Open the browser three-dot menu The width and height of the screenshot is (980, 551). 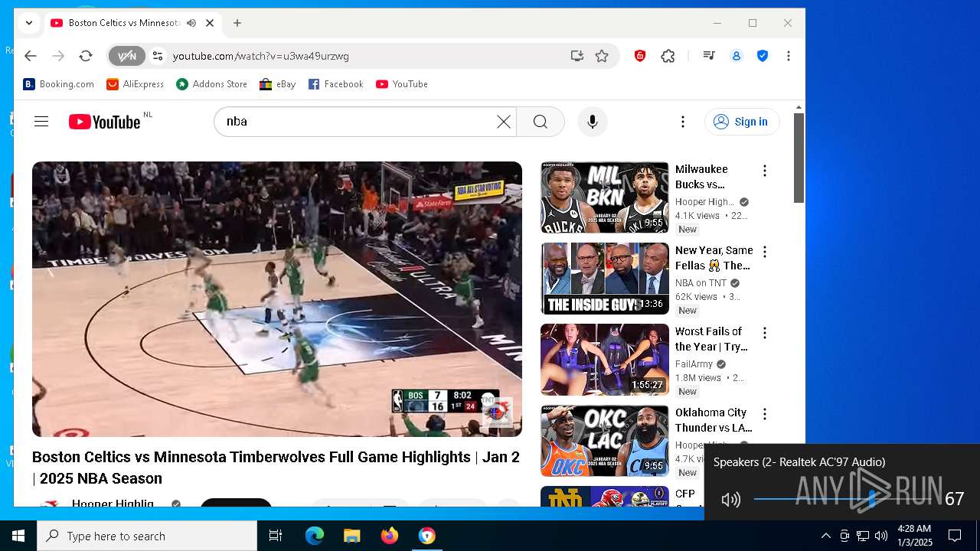click(x=788, y=56)
